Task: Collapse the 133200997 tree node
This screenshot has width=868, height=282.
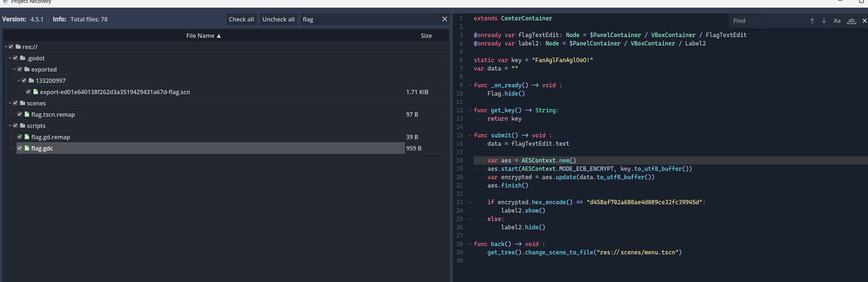Action: pos(19,81)
